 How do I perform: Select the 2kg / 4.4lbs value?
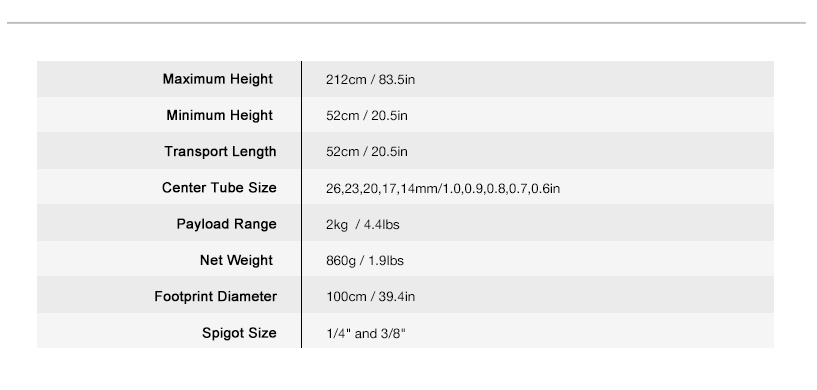(x=363, y=225)
